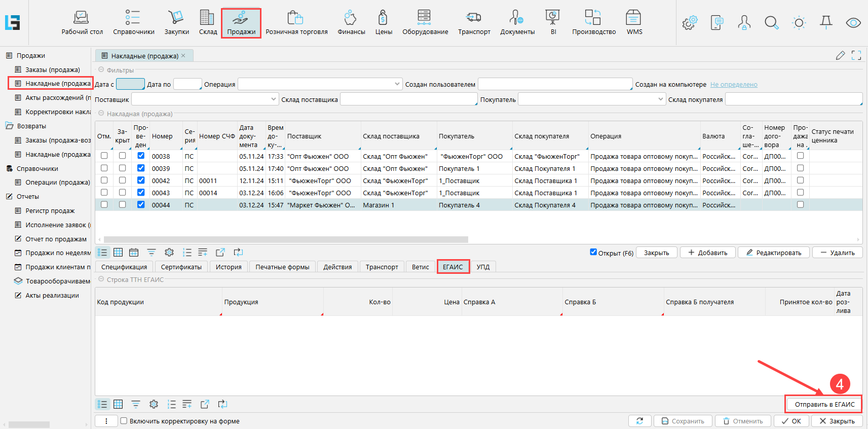Click the search magnifier icon in top bar
The height and width of the screenshot is (429, 868).
[x=771, y=23]
